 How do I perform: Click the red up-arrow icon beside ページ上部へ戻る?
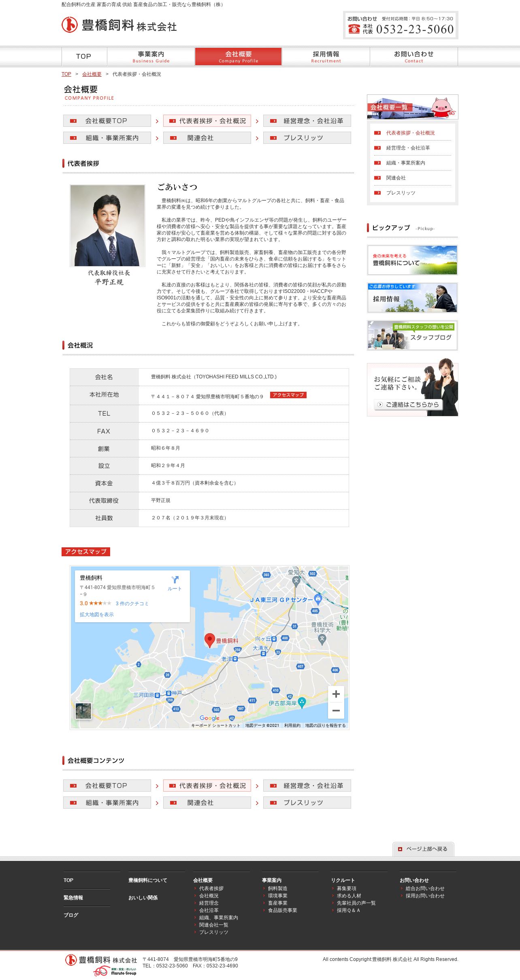click(x=400, y=849)
